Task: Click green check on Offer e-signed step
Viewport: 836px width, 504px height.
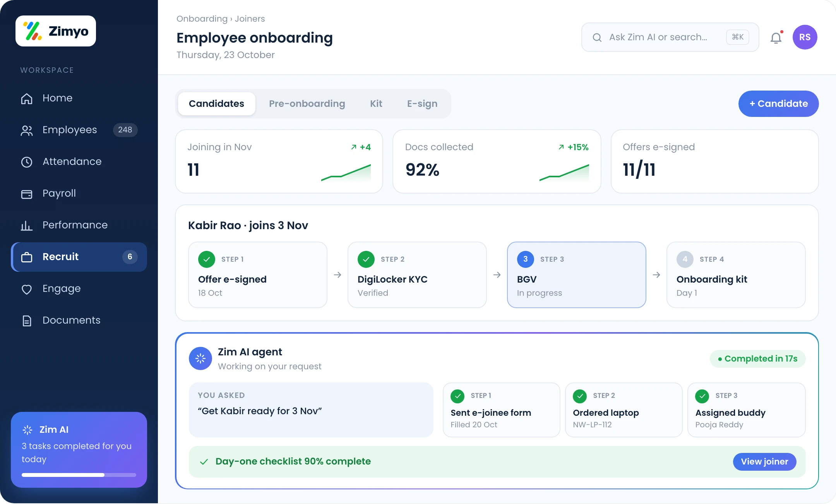Action: pos(207,259)
